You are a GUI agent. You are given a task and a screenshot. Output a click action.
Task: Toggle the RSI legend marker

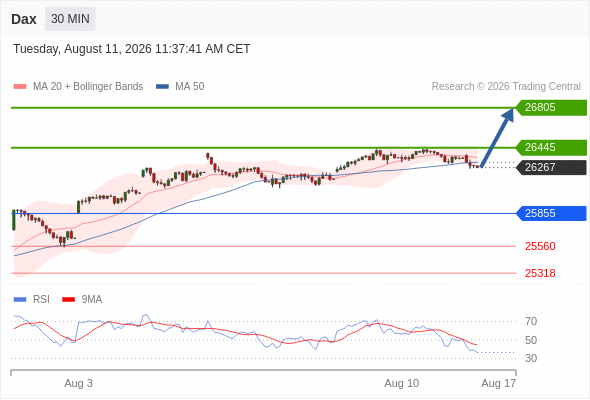point(20,300)
